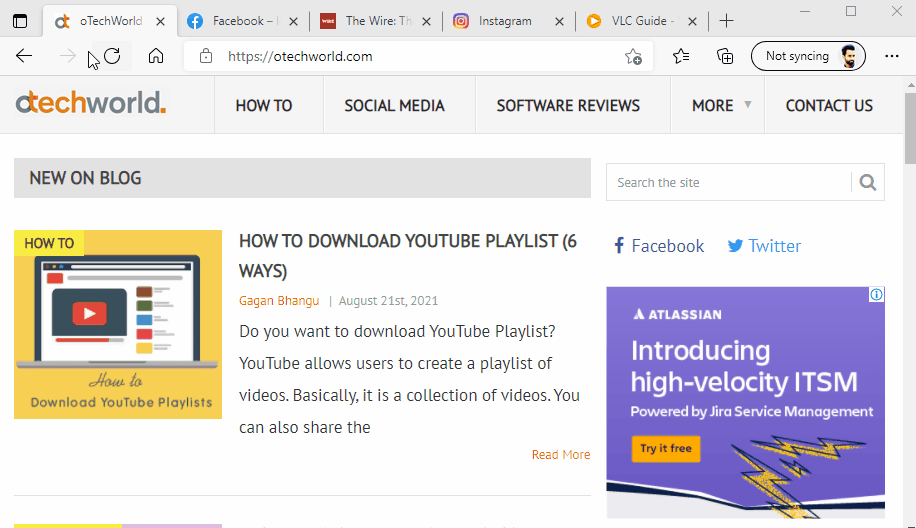Click the Atlassian logo in ad
The height and width of the screenshot is (528, 916).
coord(678,314)
